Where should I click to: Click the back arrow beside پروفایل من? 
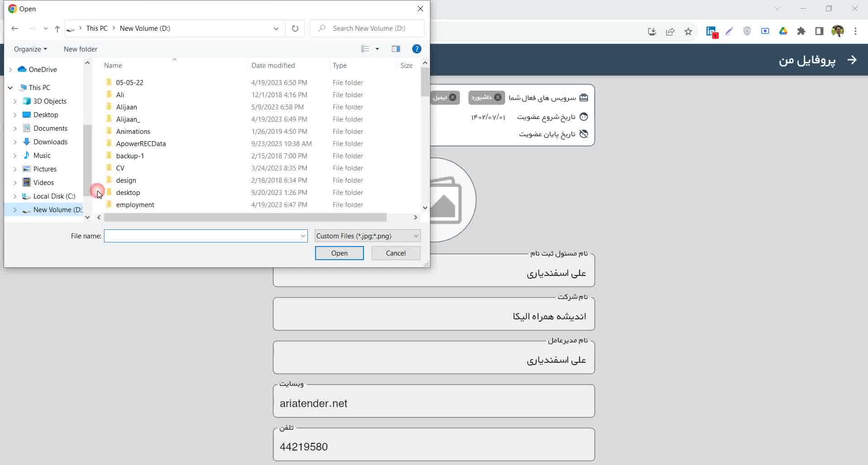[852, 60]
